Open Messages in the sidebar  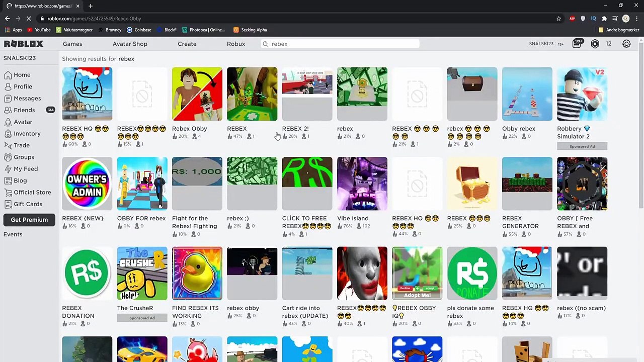[x=22, y=99]
